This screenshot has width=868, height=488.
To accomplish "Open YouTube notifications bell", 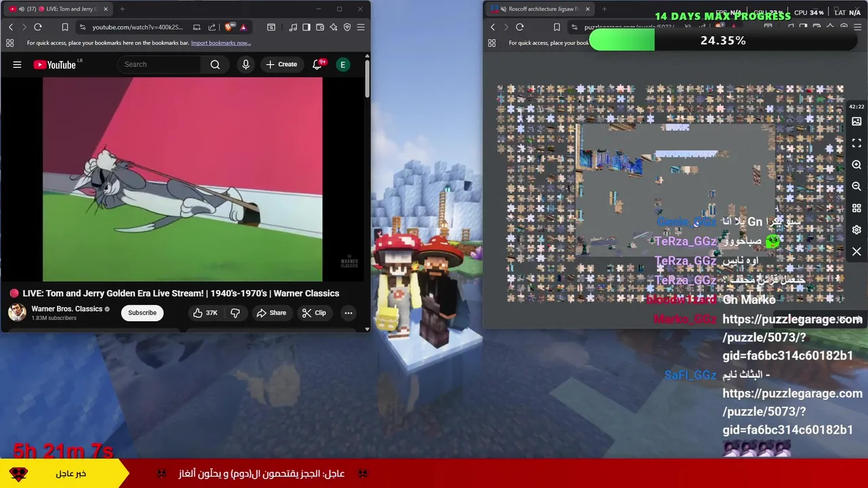I will (317, 64).
